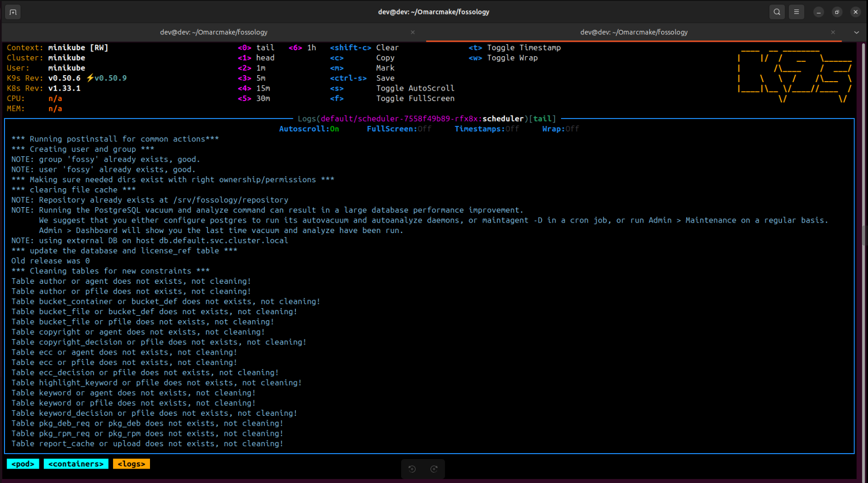This screenshot has width=868, height=483.
Task: Toggle the Wrap:Off indicator
Action: [561, 129]
